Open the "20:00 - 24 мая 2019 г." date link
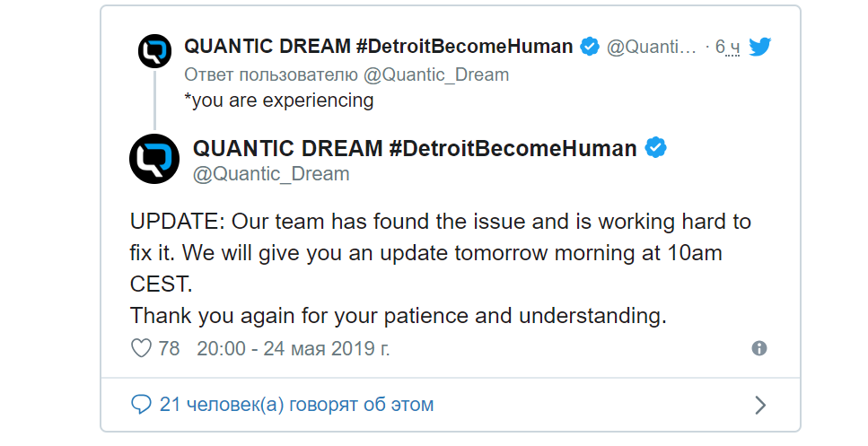The image size is (868, 446). click(x=294, y=348)
